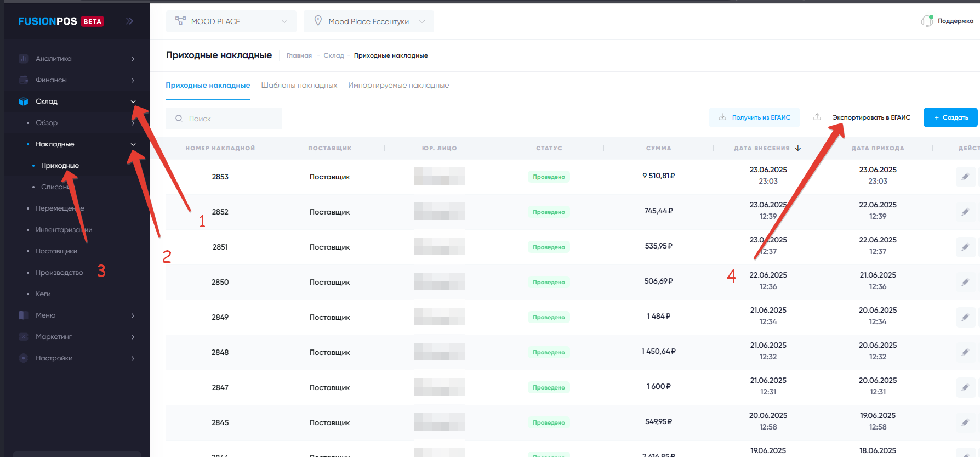This screenshot has height=457, width=980.
Task: Collapse the sidebar with the double-chevron icon
Action: pos(129,21)
